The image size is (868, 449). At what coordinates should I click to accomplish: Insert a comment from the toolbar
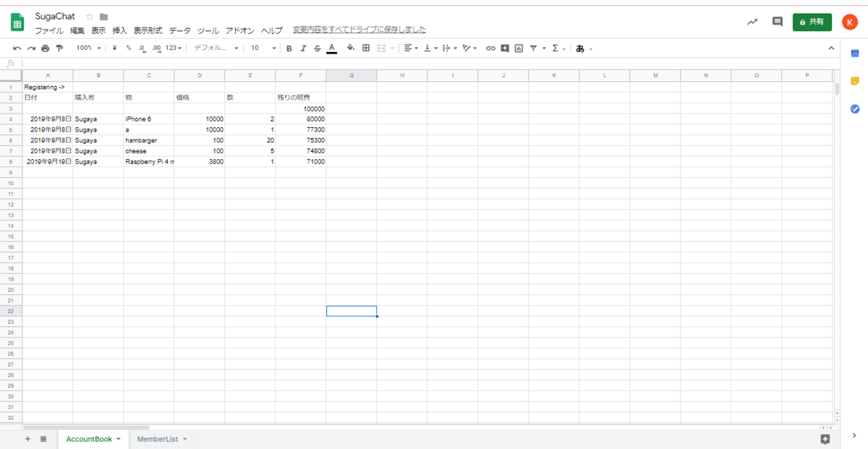pos(505,48)
